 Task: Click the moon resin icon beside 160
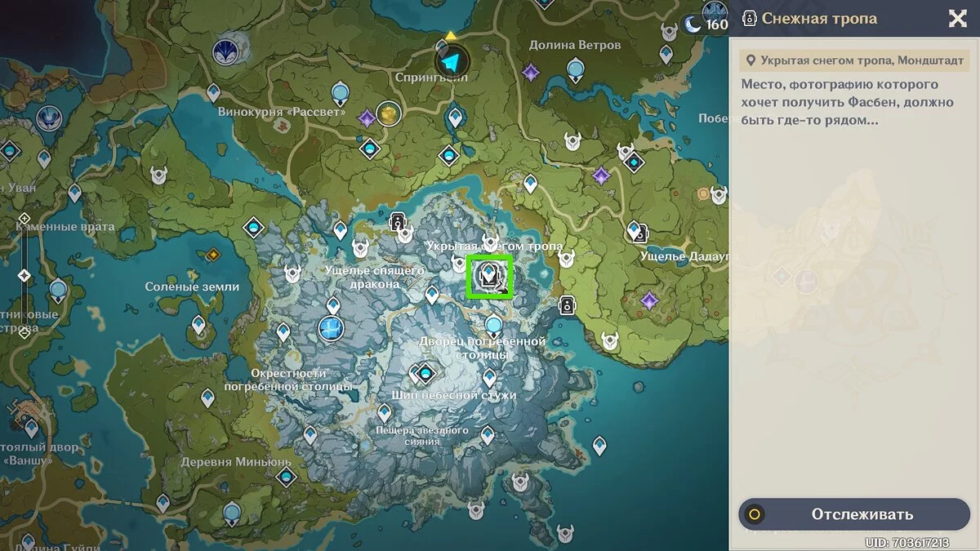pos(693,24)
